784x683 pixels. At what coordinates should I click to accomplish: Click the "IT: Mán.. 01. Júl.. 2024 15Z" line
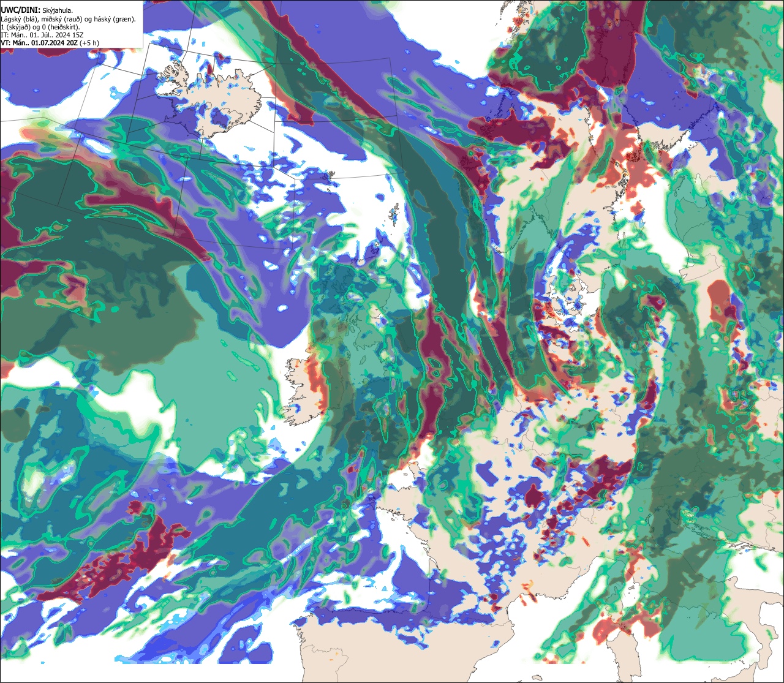click(42, 34)
